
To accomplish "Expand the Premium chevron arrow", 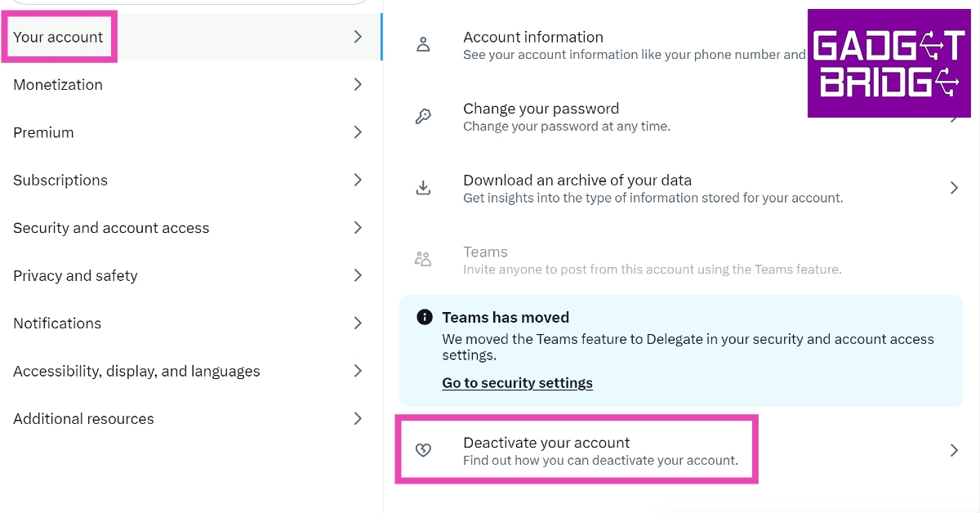I will pyautogui.click(x=358, y=132).
